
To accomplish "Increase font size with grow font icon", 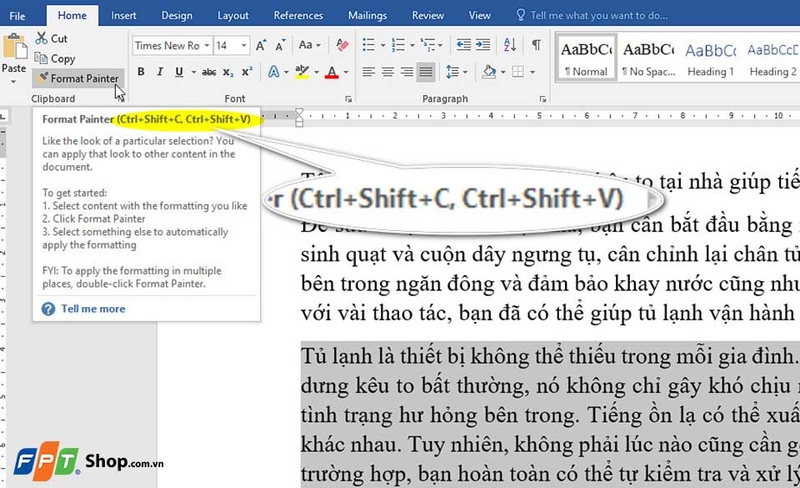I will tap(261, 45).
